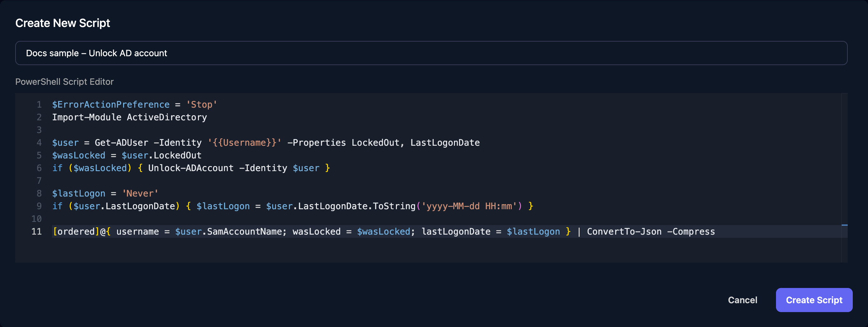Image resolution: width=868 pixels, height=327 pixels.
Task: Click the editor's vertical scrollbar strip
Action: click(844, 177)
